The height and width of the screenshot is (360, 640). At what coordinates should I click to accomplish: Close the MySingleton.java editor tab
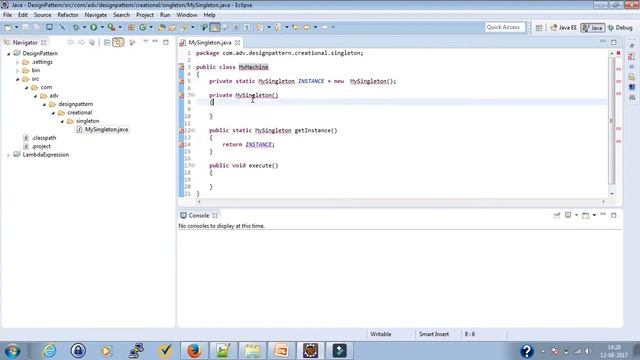[237, 42]
